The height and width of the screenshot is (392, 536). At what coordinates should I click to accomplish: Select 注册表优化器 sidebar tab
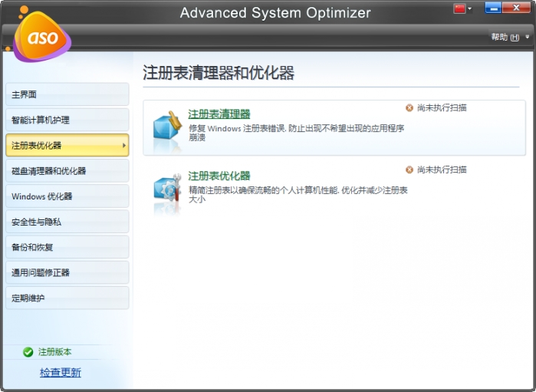[67, 145]
